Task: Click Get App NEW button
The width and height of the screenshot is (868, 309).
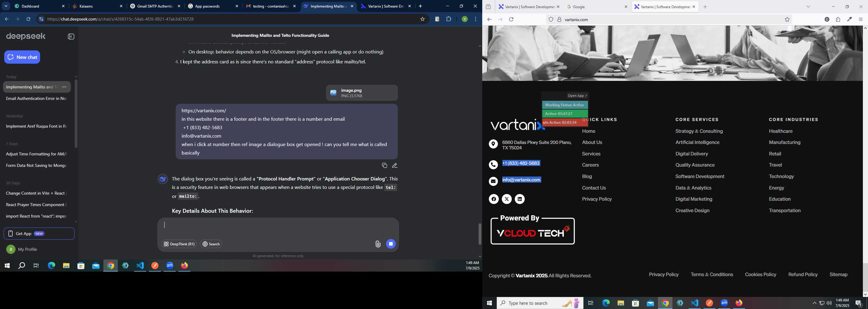Action: (x=39, y=234)
